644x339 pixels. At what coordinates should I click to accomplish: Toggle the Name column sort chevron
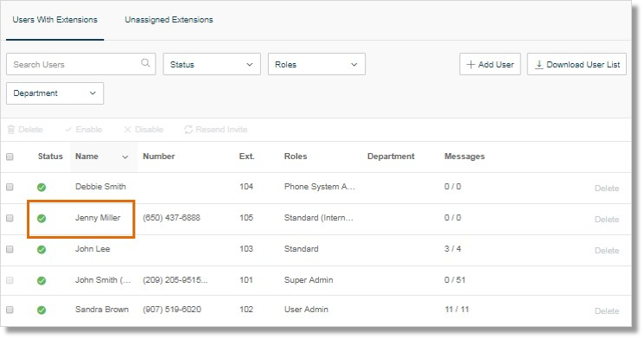124,157
